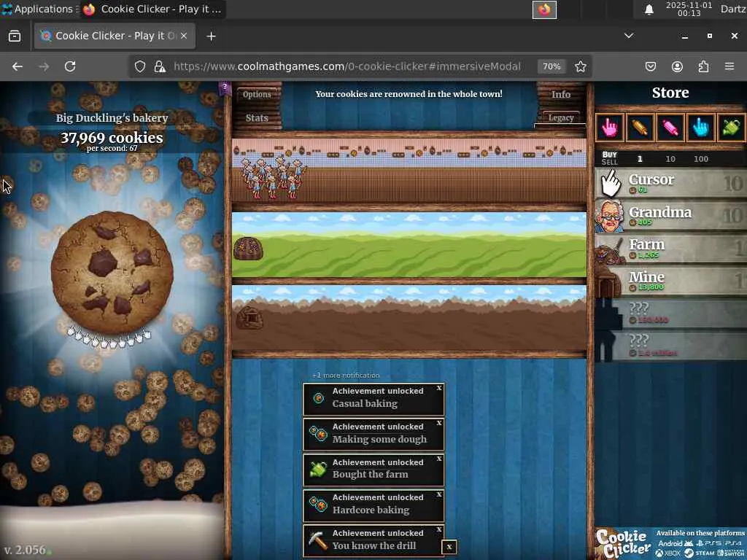Click the version number v. 2.056
747x560 pixels.
coord(25,550)
